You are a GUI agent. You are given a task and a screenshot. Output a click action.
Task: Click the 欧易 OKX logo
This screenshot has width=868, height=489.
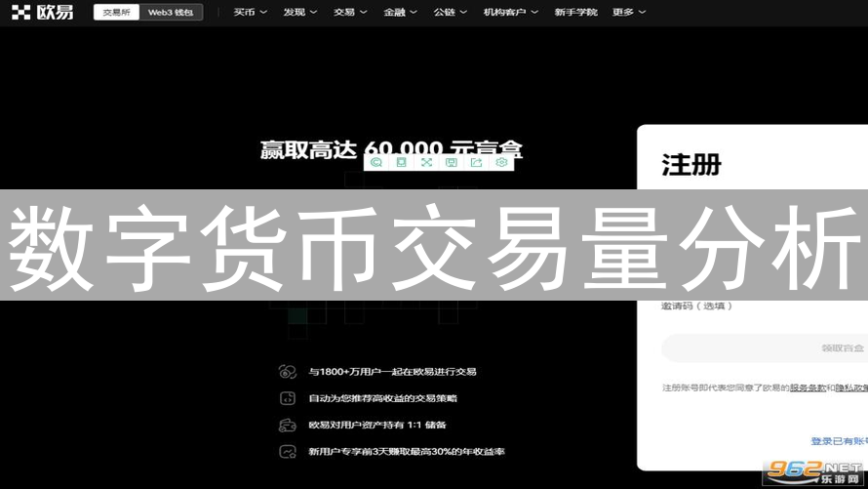point(42,12)
